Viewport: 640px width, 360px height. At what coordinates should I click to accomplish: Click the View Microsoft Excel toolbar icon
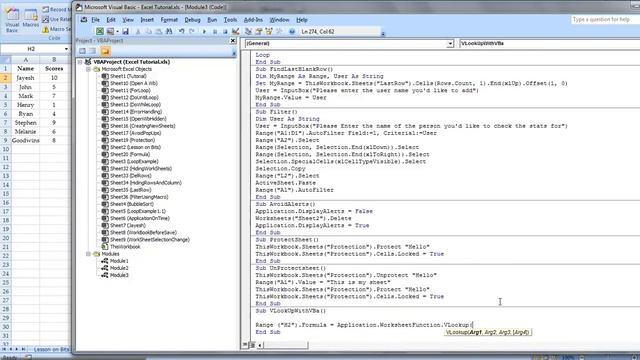pos(100,31)
